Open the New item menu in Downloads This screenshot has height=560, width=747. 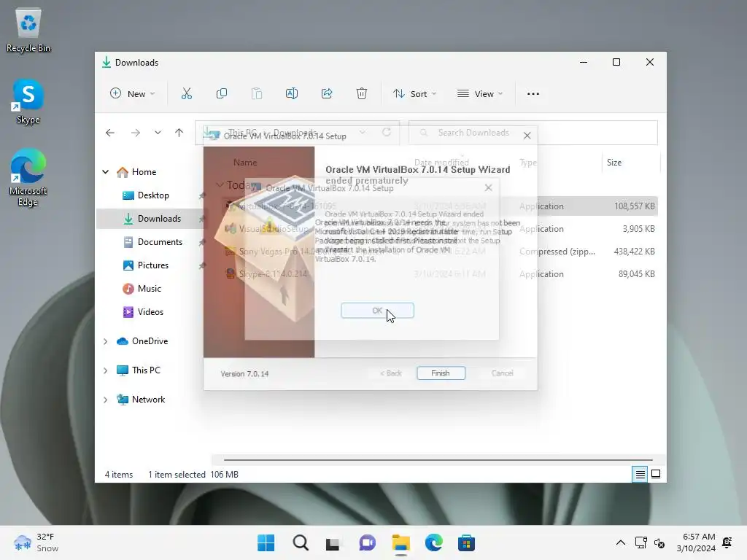[132, 94]
